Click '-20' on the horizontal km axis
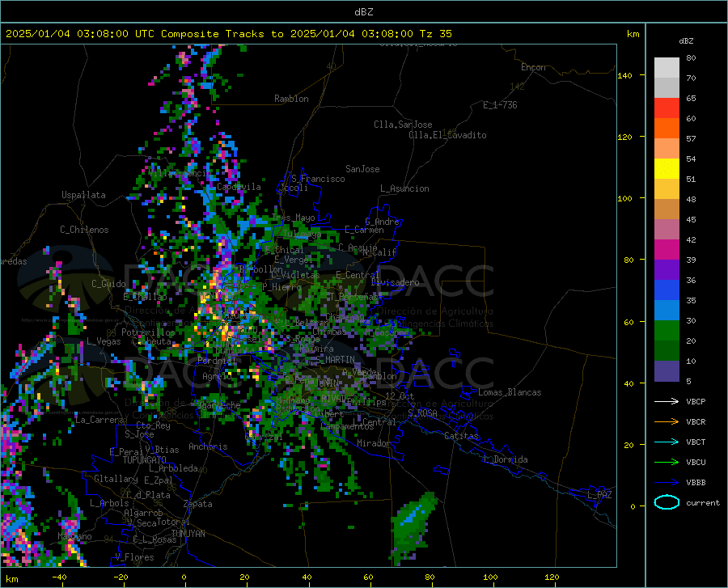Viewport: 728px width, 588px height. 121,577
